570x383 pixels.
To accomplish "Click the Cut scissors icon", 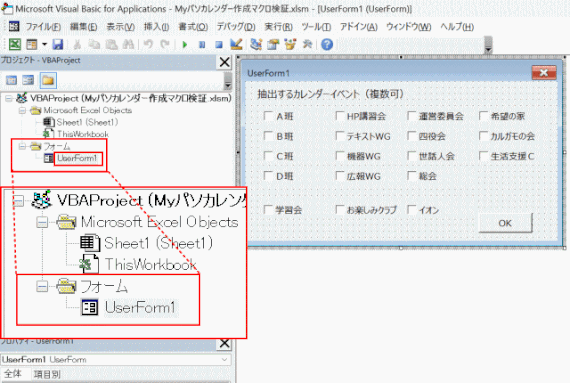I will (77, 44).
